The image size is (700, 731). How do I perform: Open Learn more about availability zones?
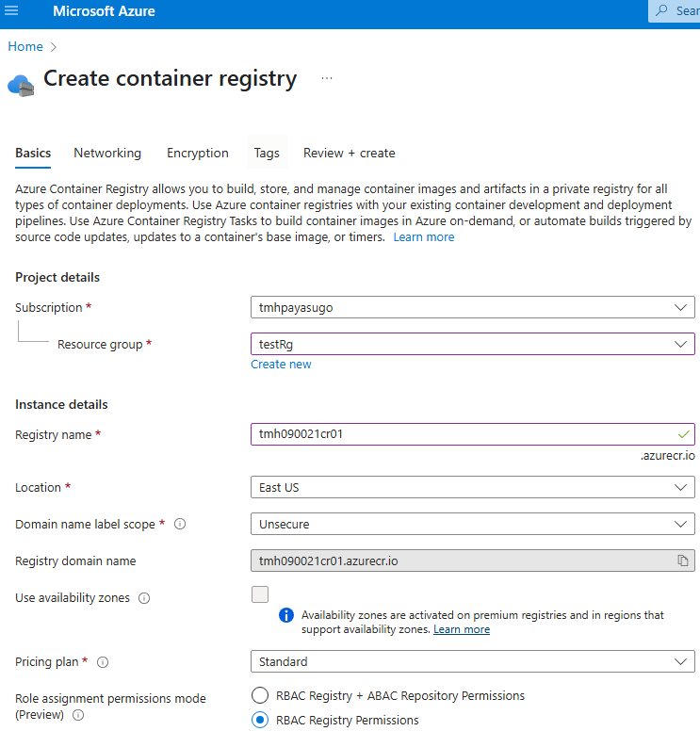click(462, 629)
